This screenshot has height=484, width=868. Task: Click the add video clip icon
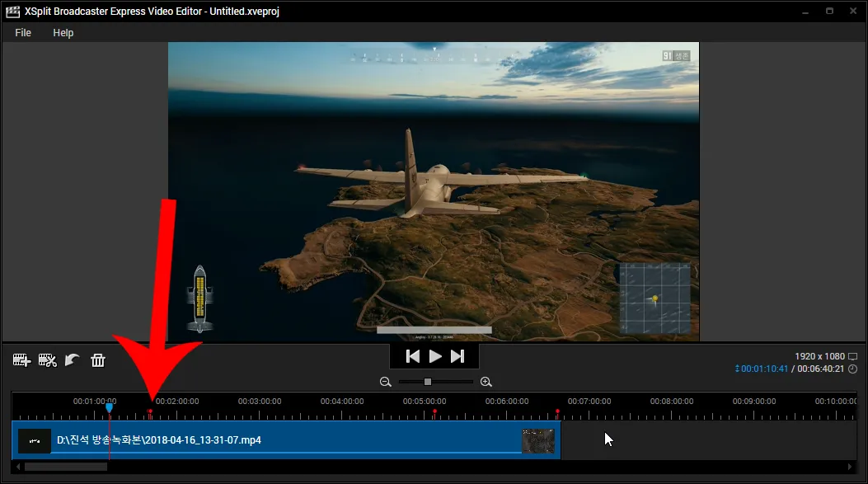[x=21, y=360]
